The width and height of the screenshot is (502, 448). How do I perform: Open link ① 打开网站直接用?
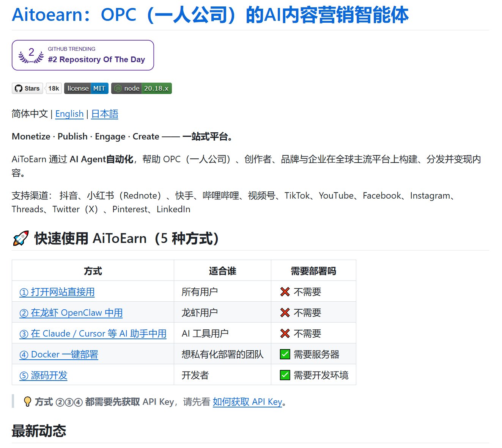click(x=57, y=292)
